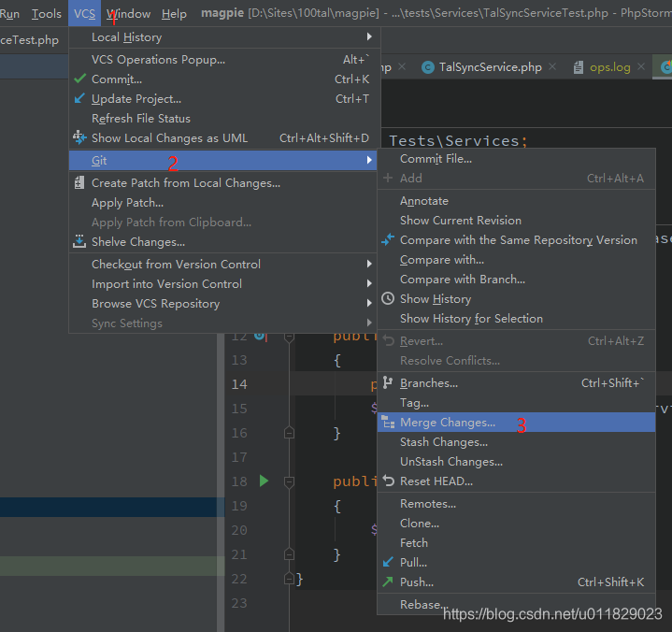The image size is (672, 632).
Task: Expand the Git submenu
Action: click(369, 160)
